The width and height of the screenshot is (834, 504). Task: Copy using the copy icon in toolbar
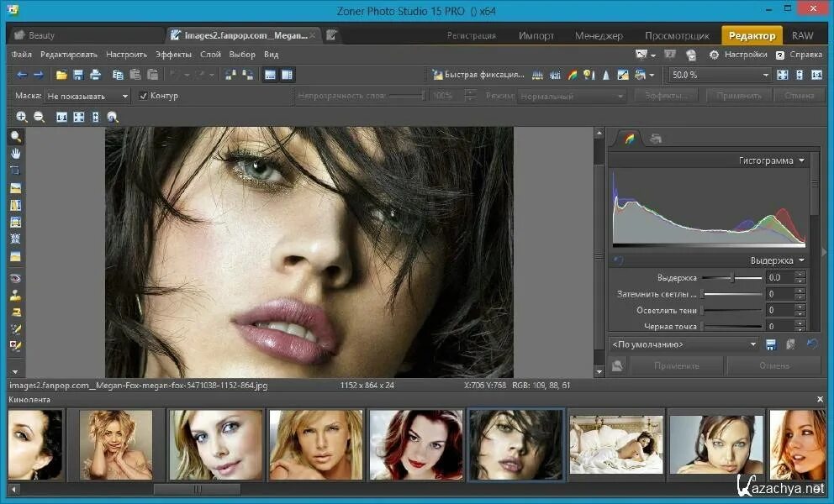point(118,75)
